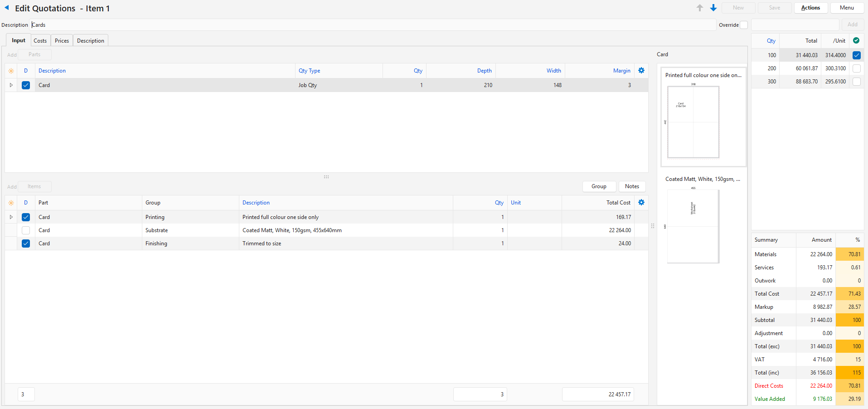This screenshot has height=409, width=868.
Task: Enable the Substrate row checkbox
Action: pyautogui.click(x=26, y=230)
